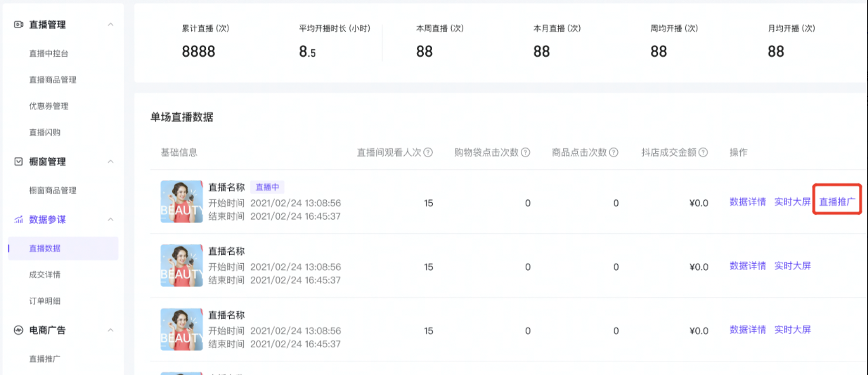Screen dimensions: 868x375
Task: Select 直播数据 in sidebar
Action: point(63,249)
